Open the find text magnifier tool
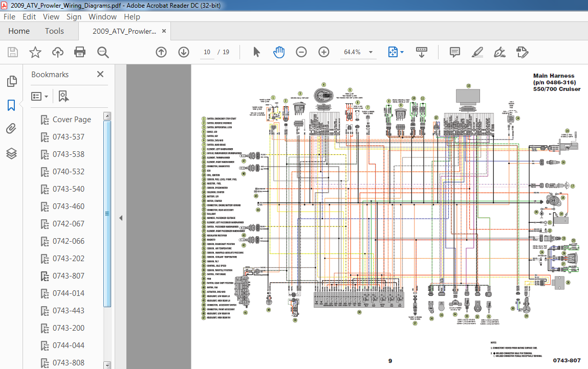 coord(103,52)
